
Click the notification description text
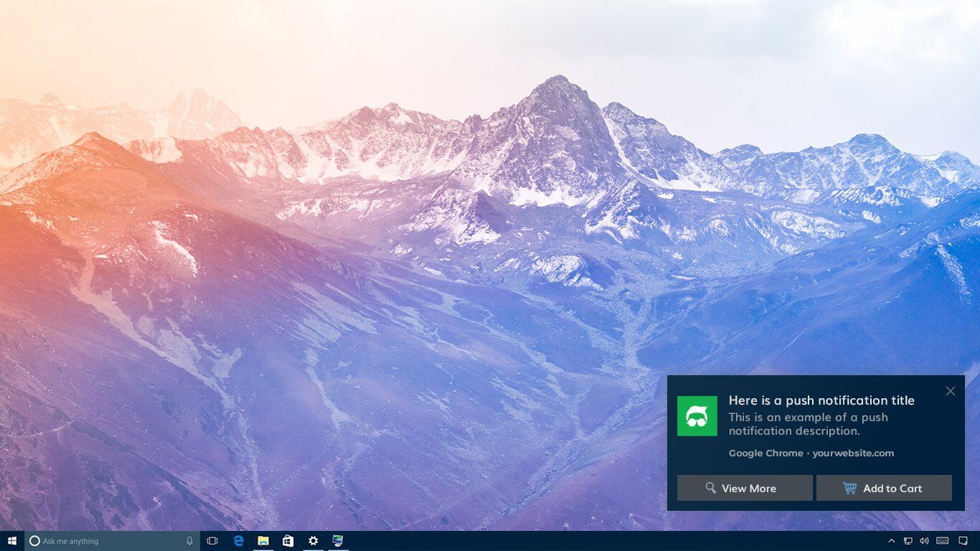click(808, 424)
